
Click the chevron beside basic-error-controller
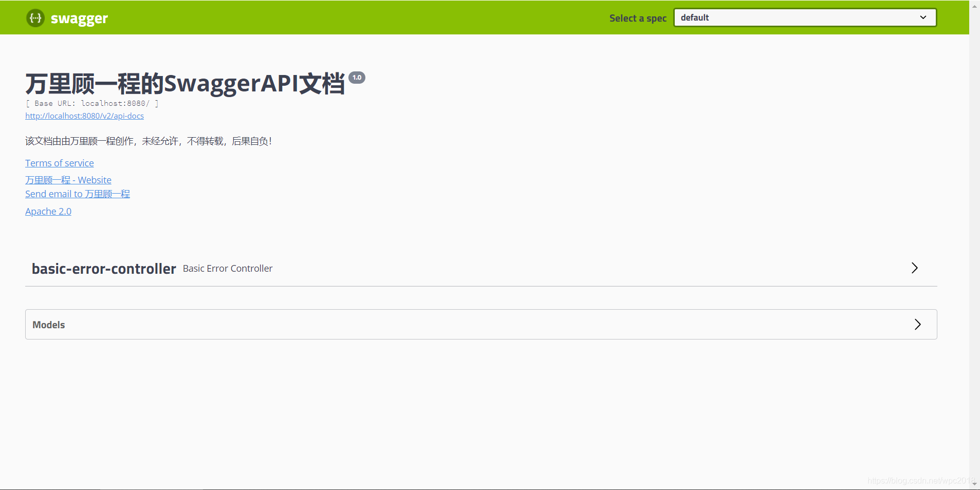[x=914, y=268]
